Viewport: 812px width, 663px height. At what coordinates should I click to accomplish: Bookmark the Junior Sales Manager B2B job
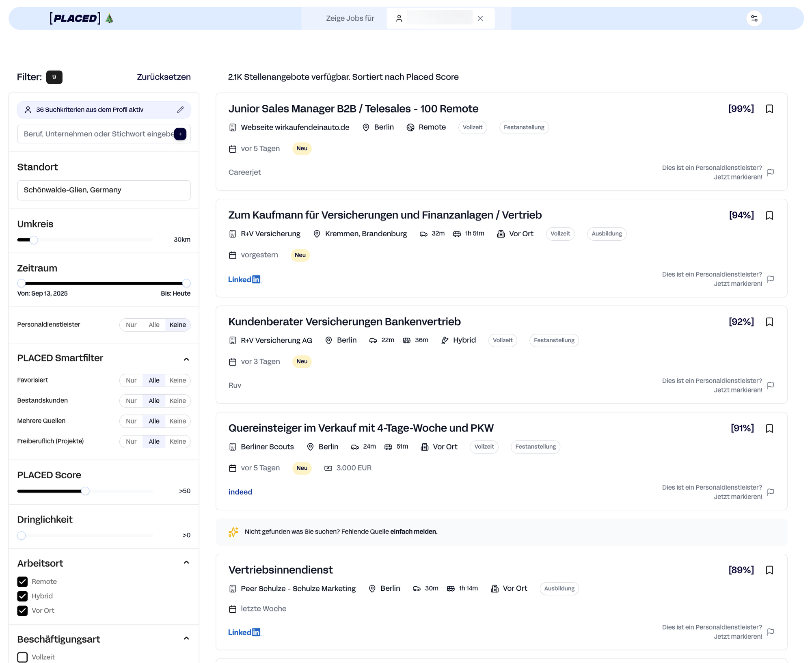[769, 109]
